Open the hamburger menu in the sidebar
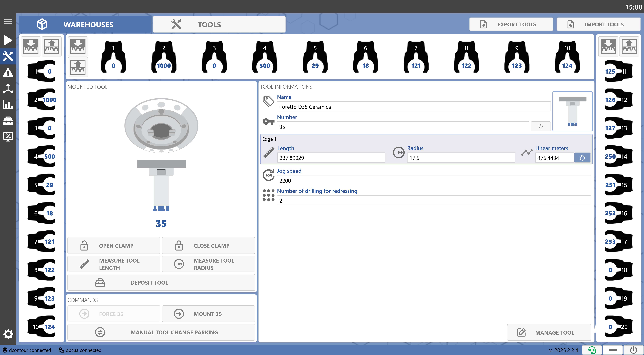Image resolution: width=644 pixels, height=355 pixels. 8,21
